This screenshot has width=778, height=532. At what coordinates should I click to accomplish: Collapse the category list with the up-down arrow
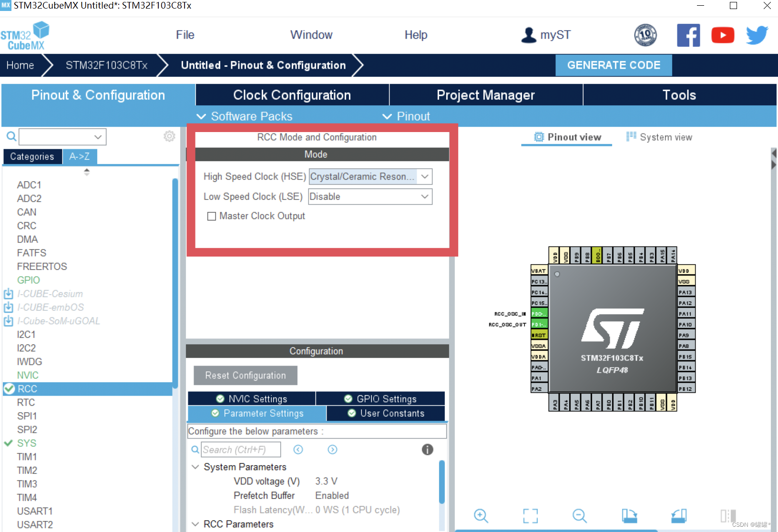coord(86,172)
